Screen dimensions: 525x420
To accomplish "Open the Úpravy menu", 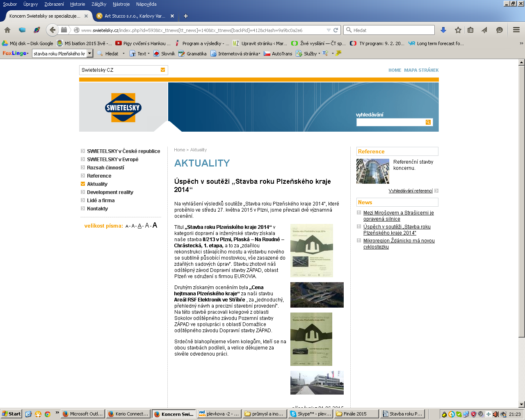I will tap(30, 4).
